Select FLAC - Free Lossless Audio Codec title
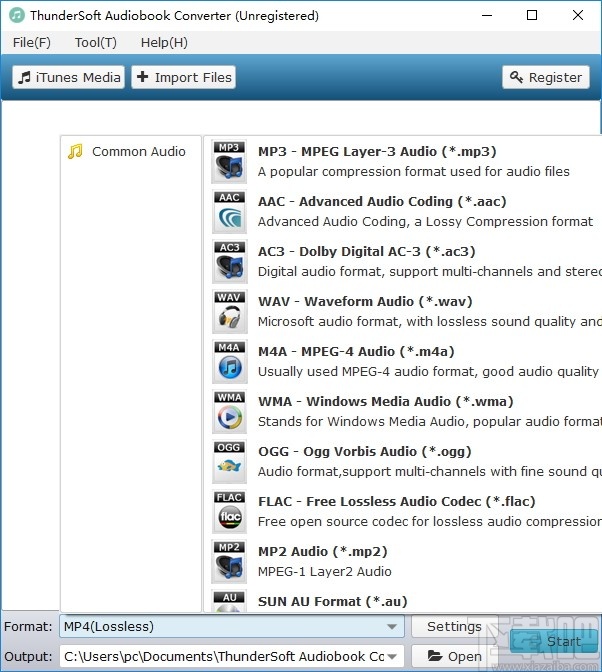Screen dimensions: 602x672 [x=397, y=501]
